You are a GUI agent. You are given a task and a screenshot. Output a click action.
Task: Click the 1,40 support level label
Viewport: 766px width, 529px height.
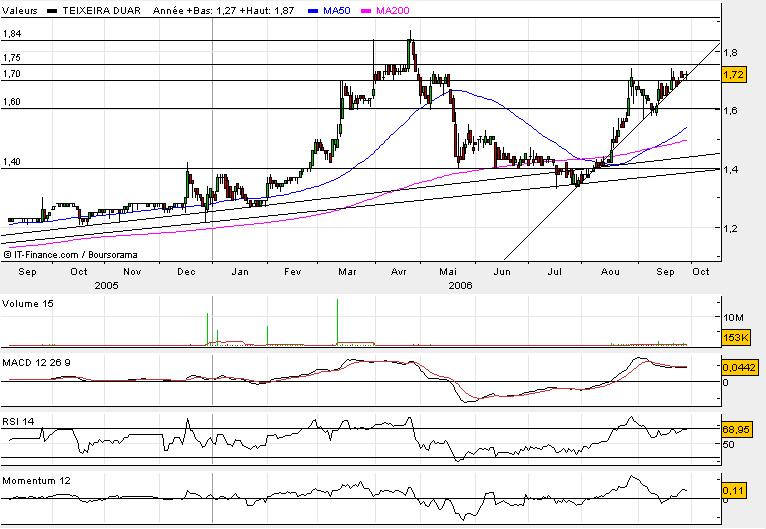(12, 162)
